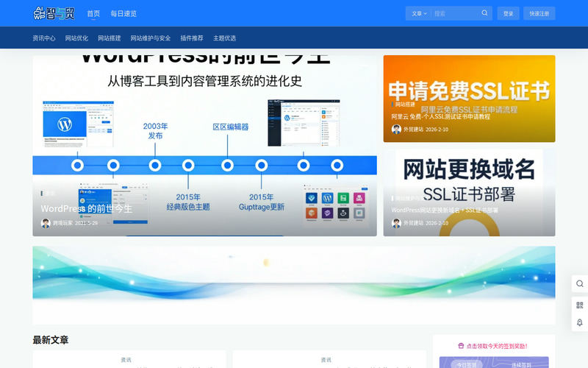The image size is (588, 368).
Task: Click the magnifier icon in header search box
Action: coord(484,13)
